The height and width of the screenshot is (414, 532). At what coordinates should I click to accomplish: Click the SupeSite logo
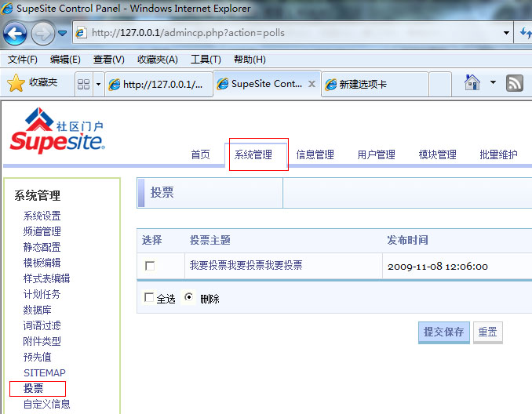coord(57,130)
